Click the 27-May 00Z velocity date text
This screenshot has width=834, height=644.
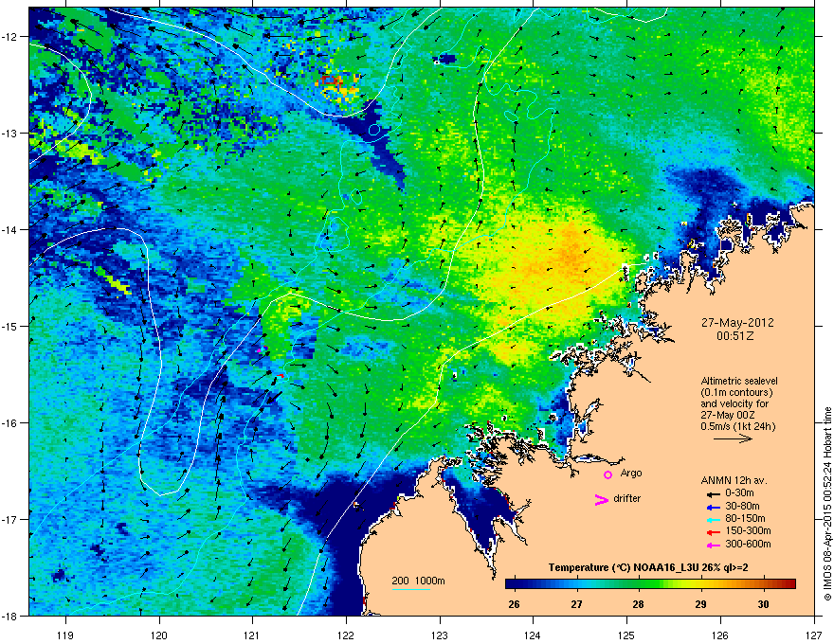pyautogui.click(x=728, y=415)
